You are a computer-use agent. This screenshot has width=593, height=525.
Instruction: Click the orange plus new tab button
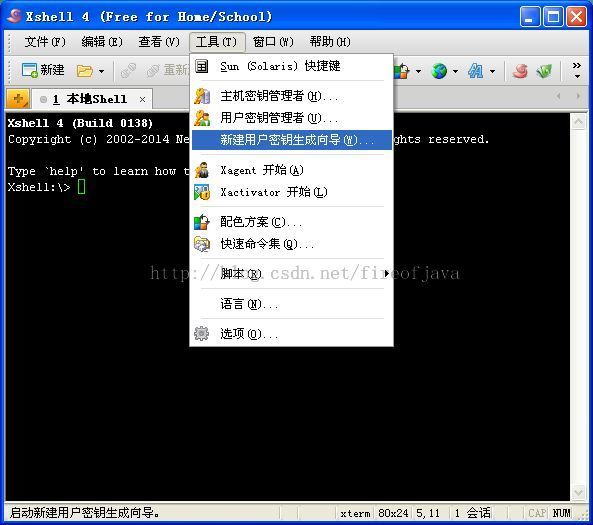pyautogui.click(x=18, y=99)
